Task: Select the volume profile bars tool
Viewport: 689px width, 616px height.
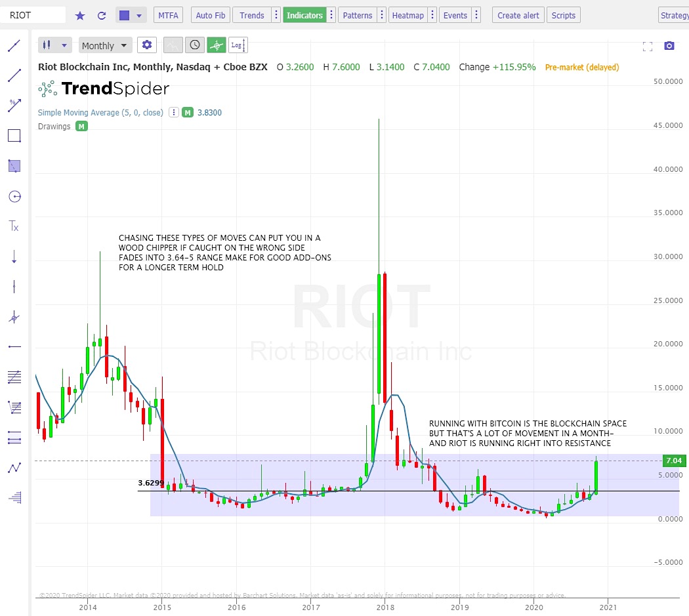Action: click(x=14, y=497)
